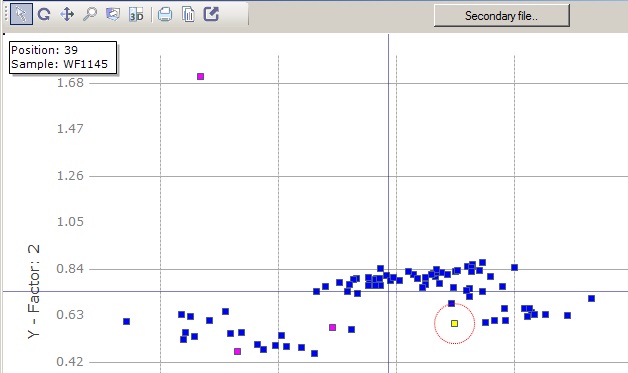628x373 pixels.
Task: Export the plot using the export arrow icon
Action: pyautogui.click(x=211, y=14)
